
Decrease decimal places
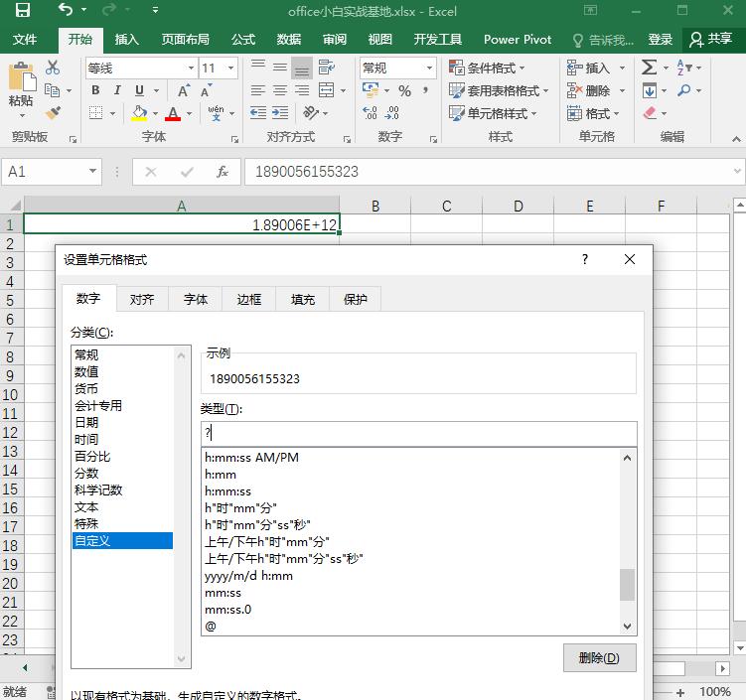click(x=392, y=113)
